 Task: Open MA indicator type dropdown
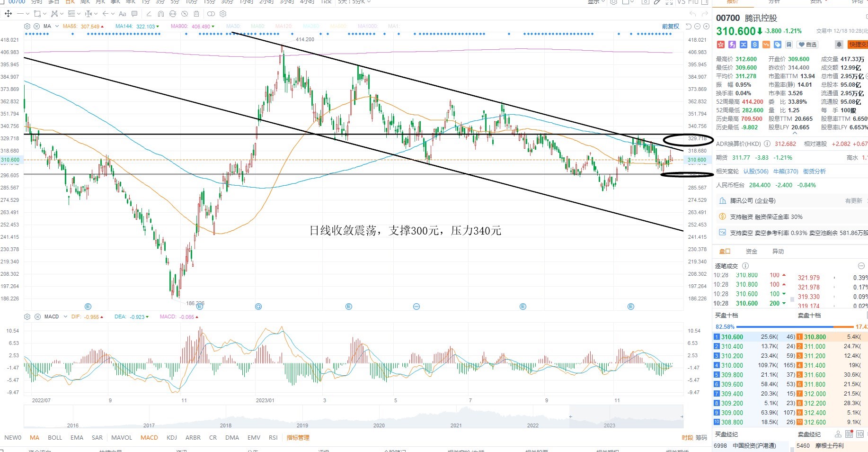[x=57, y=27]
